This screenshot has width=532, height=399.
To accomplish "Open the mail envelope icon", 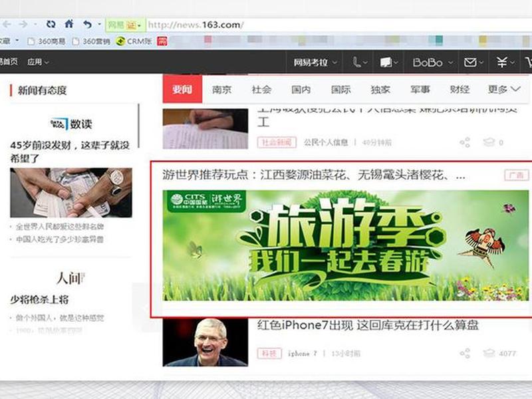I will click(x=473, y=63).
